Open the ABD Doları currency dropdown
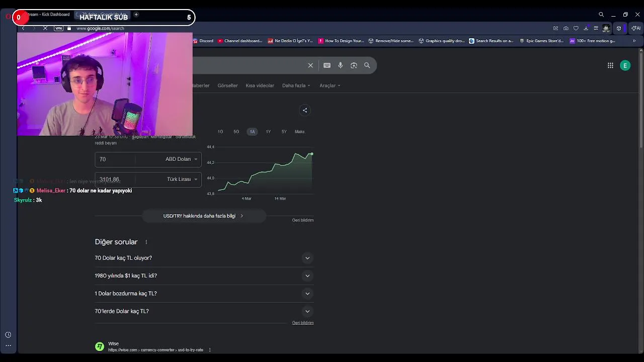Screen dimensions: 644x362 [x=181, y=159]
